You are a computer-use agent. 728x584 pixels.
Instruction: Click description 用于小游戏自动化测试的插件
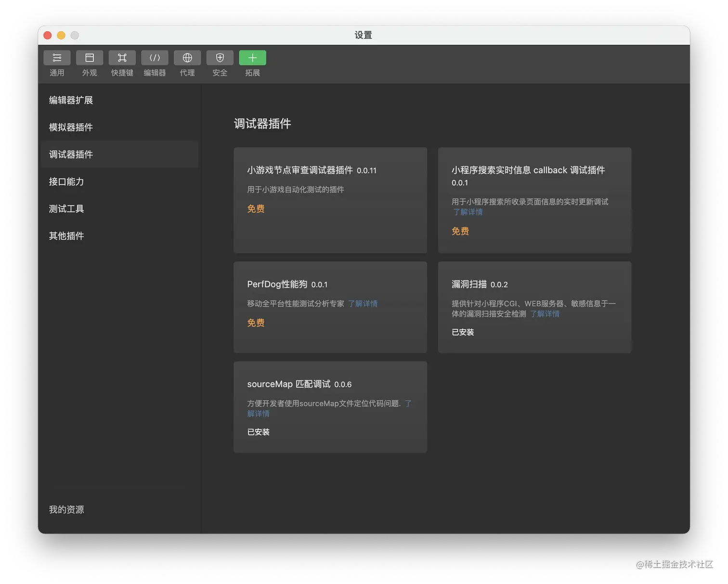click(296, 190)
